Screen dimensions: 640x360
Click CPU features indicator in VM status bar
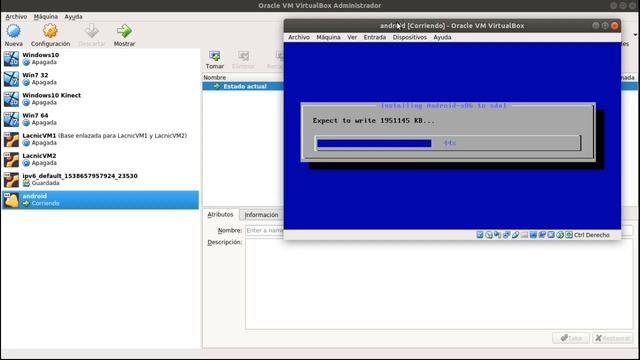[551, 235]
